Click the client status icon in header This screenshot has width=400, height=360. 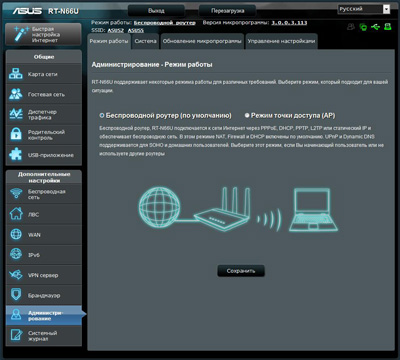[350, 27]
